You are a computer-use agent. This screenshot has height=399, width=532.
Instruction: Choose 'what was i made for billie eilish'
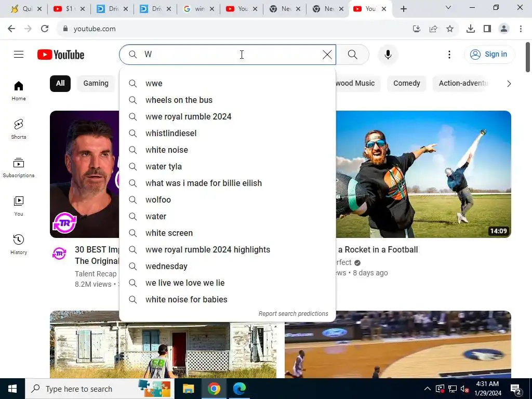pyautogui.click(x=228, y=183)
